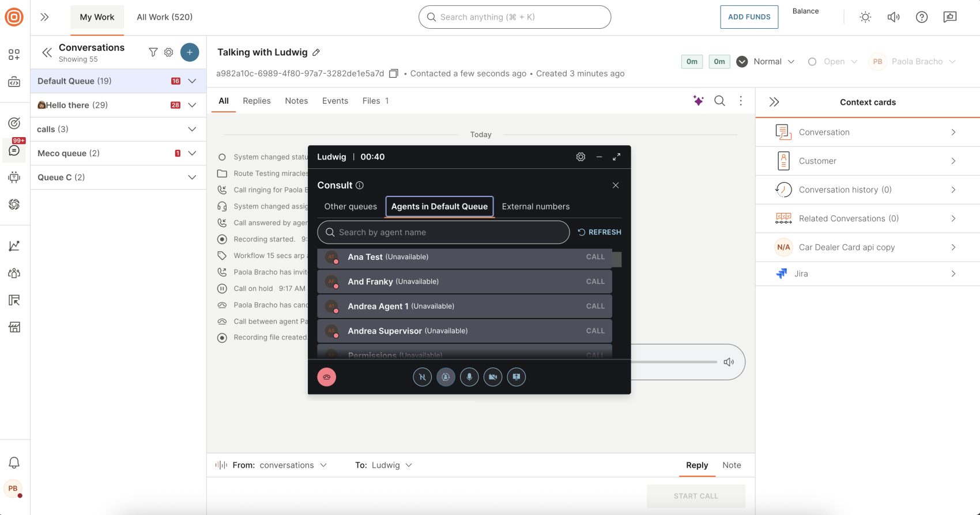Switch to External numbers tab
The image size is (980, 515).
[536, 206]
